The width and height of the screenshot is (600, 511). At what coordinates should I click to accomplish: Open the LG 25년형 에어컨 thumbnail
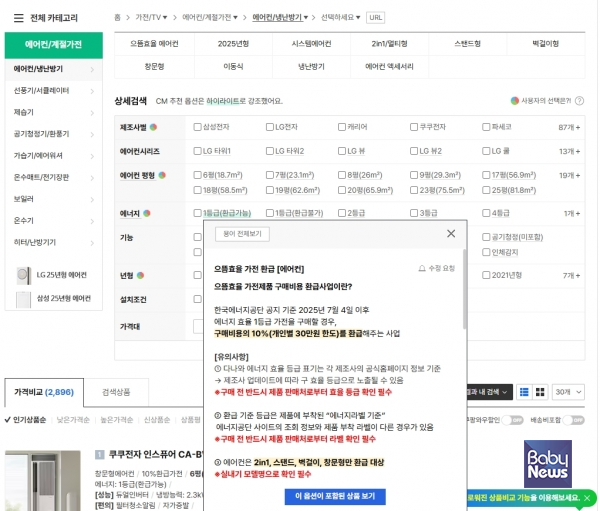point(24,275)
